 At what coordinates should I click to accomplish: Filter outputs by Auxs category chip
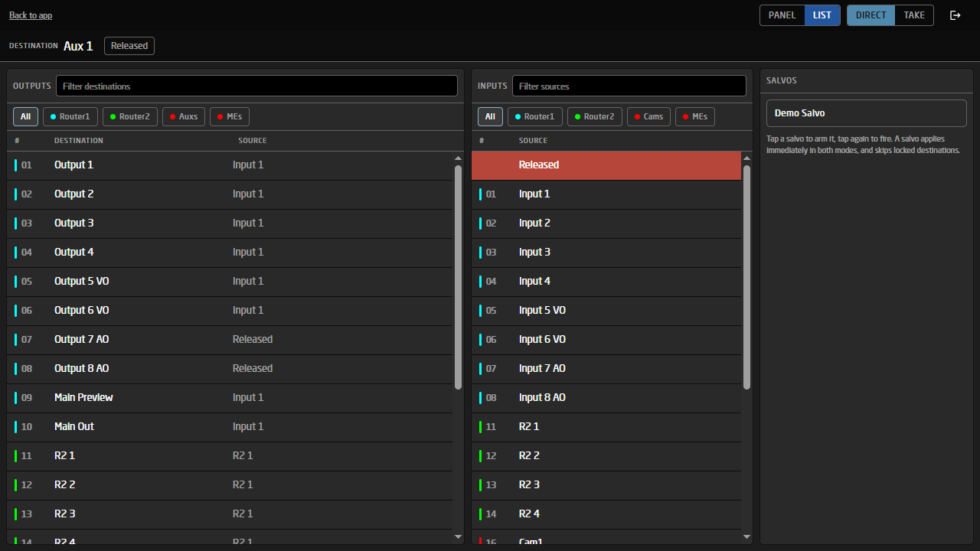coord(184,116)
